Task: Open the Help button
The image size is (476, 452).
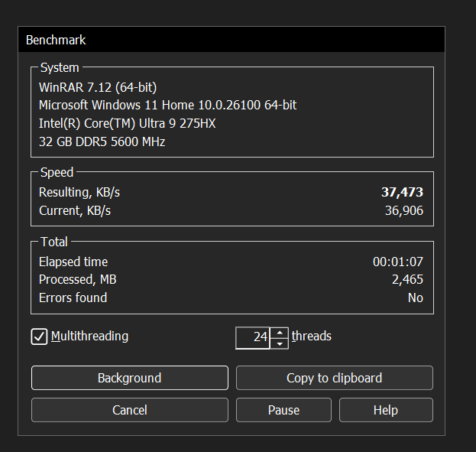Action: pyautogui.click(x=386, y=410)
